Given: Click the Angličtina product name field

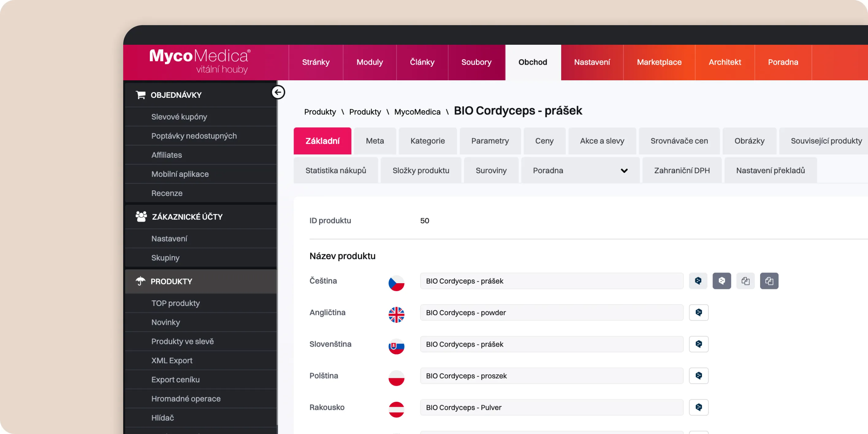Looking at the screenshot, I should coord(552,312).
